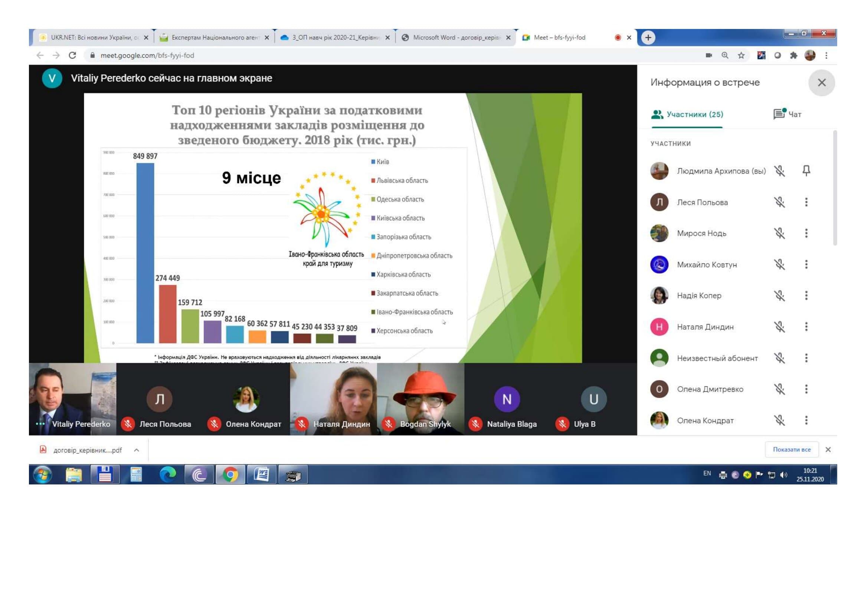Open the договір_керівник pdf download
Viewport: 868px width, 614px height.
(x=87, y=450)
